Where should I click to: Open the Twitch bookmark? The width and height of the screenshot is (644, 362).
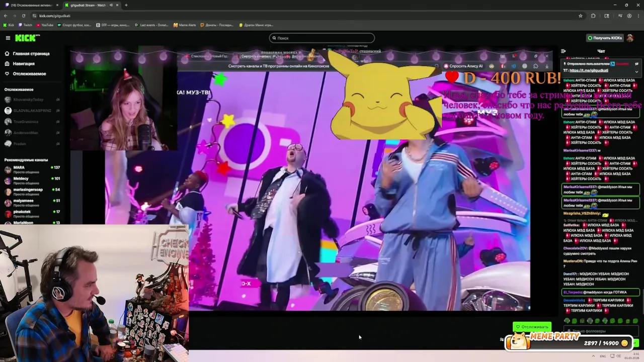click(x=25, y=25)
